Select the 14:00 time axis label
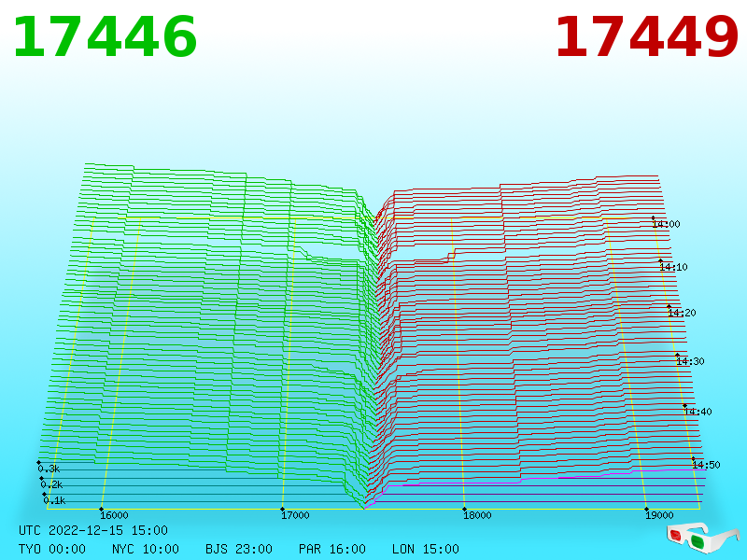This screenshot has width=747, height=560. (x=666, y=224)
